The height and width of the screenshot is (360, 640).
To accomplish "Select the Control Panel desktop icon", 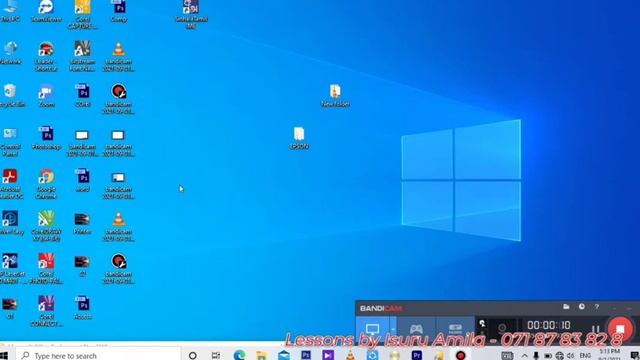I will tap(10, 142).
